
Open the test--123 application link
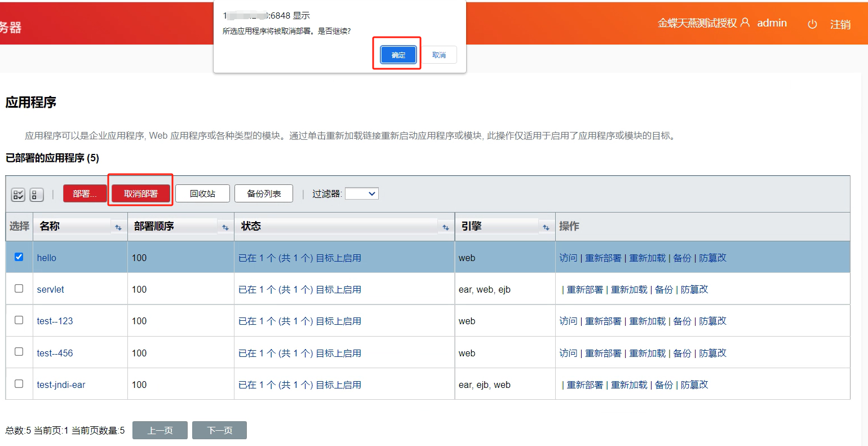pyautogui.click(x=55, y=321)
